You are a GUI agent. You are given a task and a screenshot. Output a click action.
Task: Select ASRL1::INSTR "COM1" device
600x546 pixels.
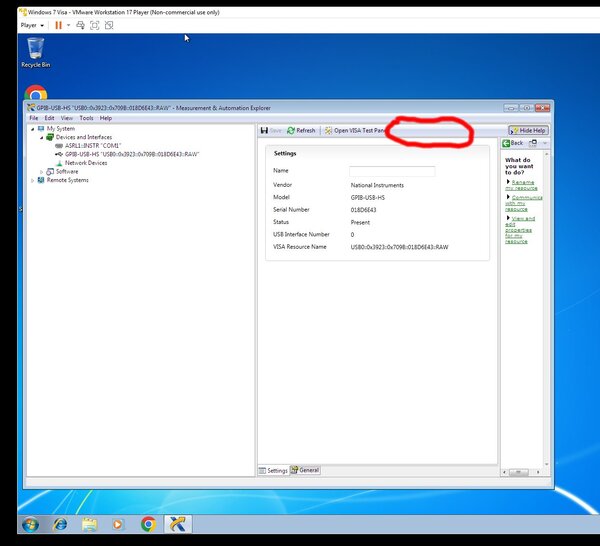click(x=93, y=146)
